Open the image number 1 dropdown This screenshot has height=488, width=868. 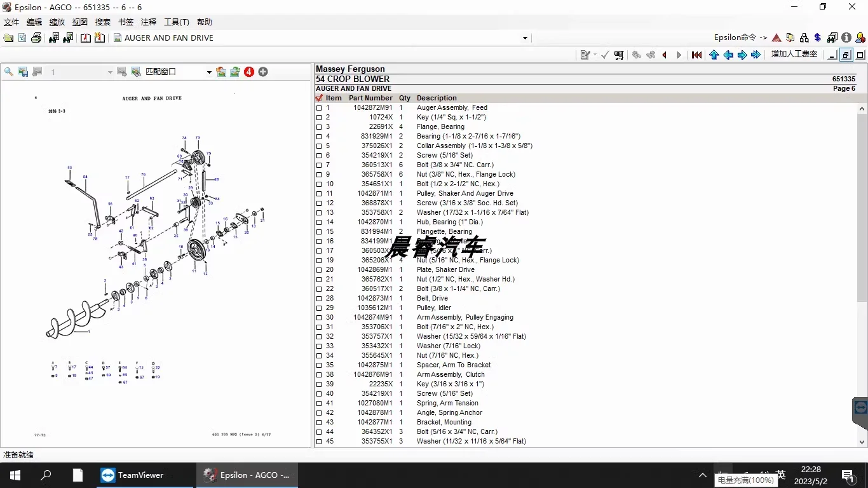coord(110,72)
